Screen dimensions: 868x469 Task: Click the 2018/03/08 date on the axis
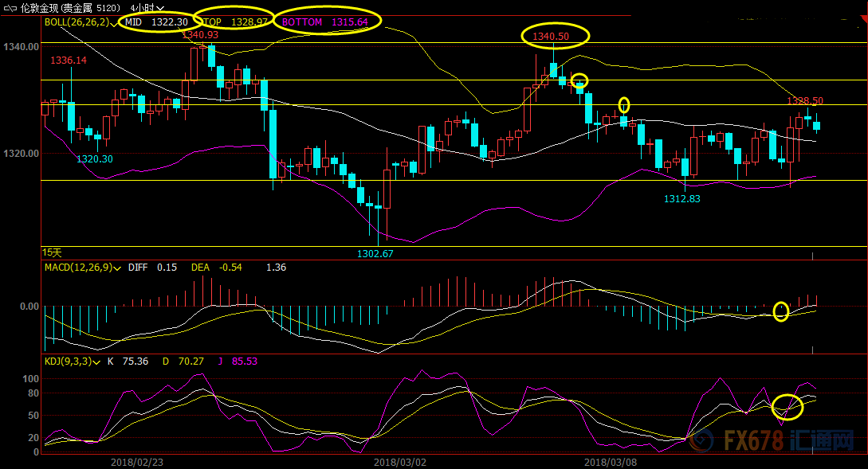pos(611,461)
